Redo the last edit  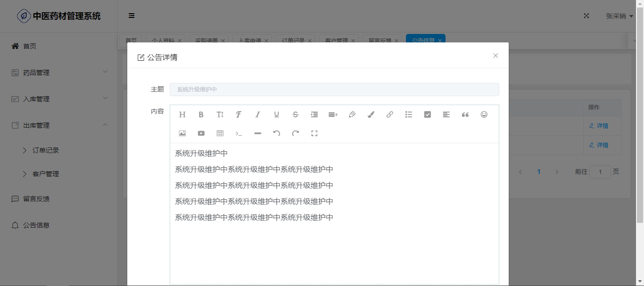296,133
